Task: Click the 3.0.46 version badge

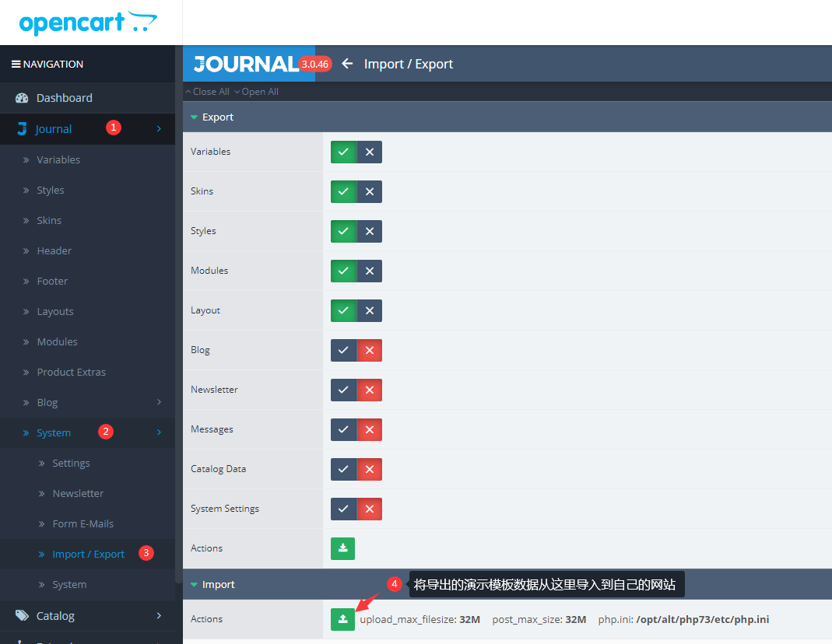Action: click(x=315, y=64)
